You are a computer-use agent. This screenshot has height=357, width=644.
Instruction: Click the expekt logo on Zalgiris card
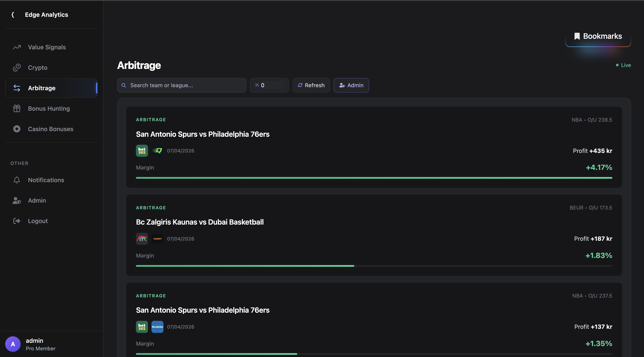(157, 239)
